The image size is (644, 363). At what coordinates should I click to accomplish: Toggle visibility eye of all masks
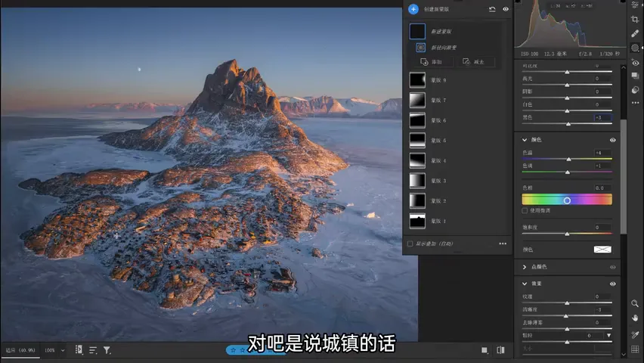pyautogui.click(x=506, y=9)
